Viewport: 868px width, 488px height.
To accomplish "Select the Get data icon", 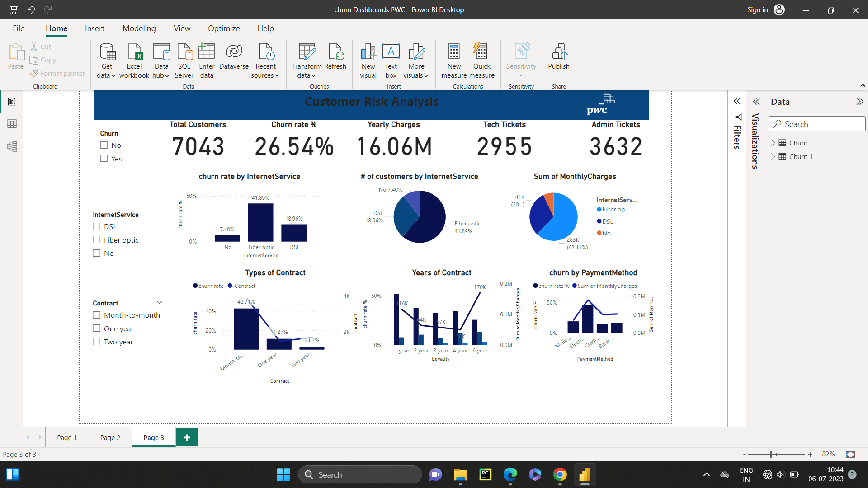I will coord(107,59).
